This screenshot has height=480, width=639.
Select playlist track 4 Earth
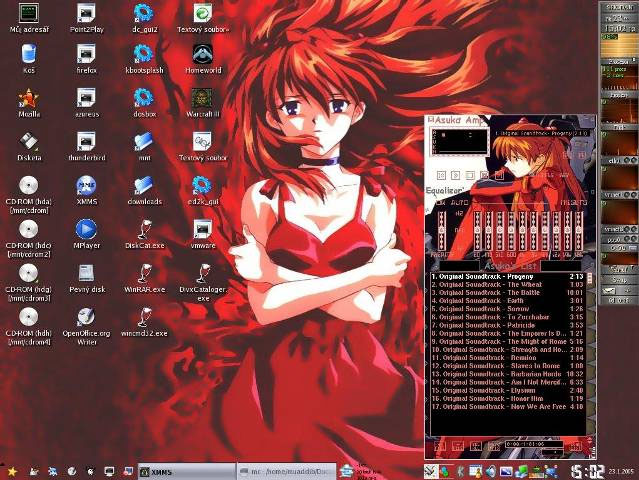[507, 301]
